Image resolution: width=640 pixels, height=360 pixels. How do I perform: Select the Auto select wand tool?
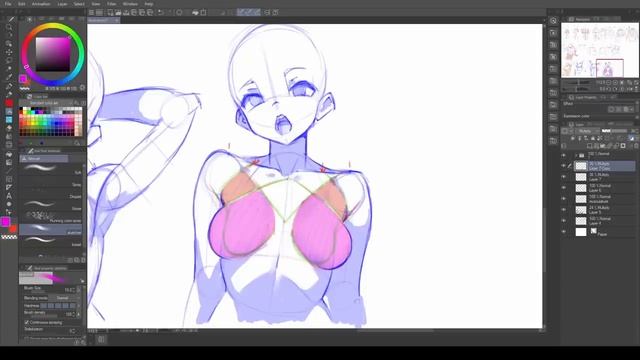(9, 69)
